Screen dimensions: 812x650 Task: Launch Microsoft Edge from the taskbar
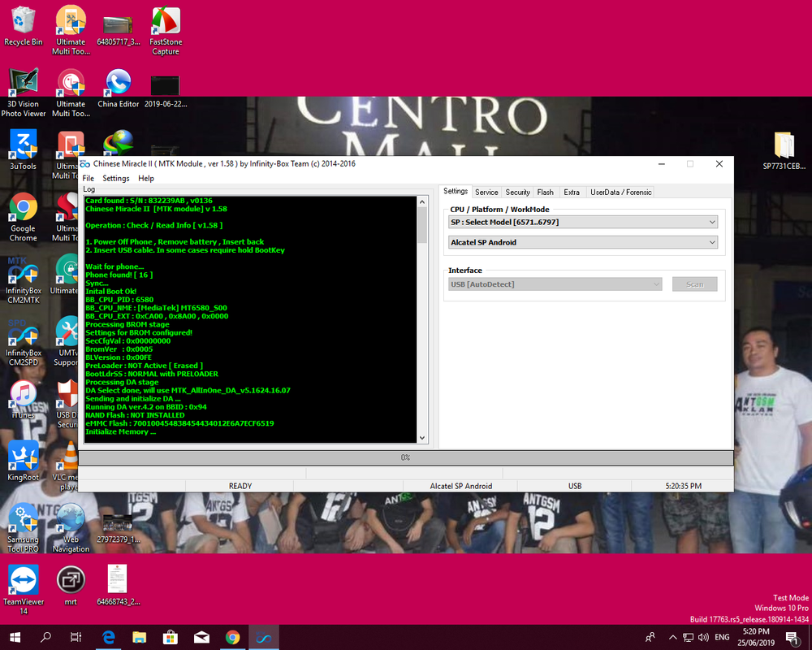[108, 637]
